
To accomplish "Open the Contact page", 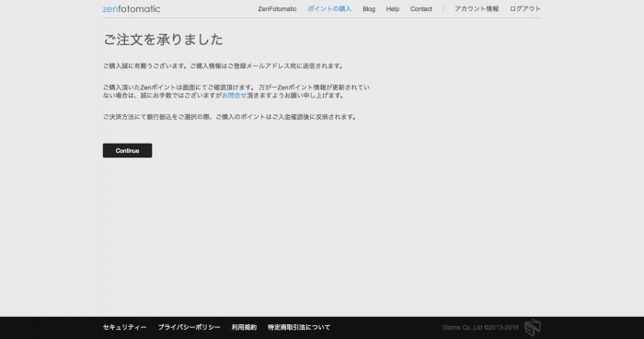I will tap(421, 9).
